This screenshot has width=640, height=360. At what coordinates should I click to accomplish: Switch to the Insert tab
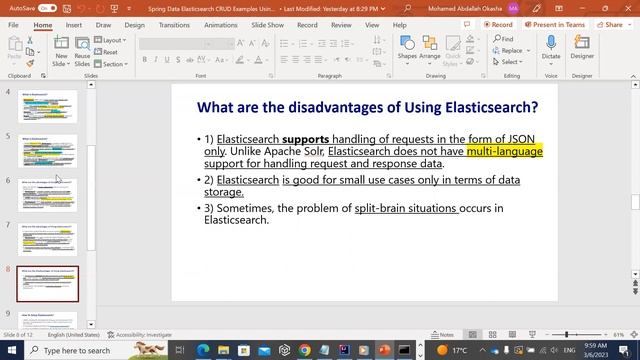73,25
